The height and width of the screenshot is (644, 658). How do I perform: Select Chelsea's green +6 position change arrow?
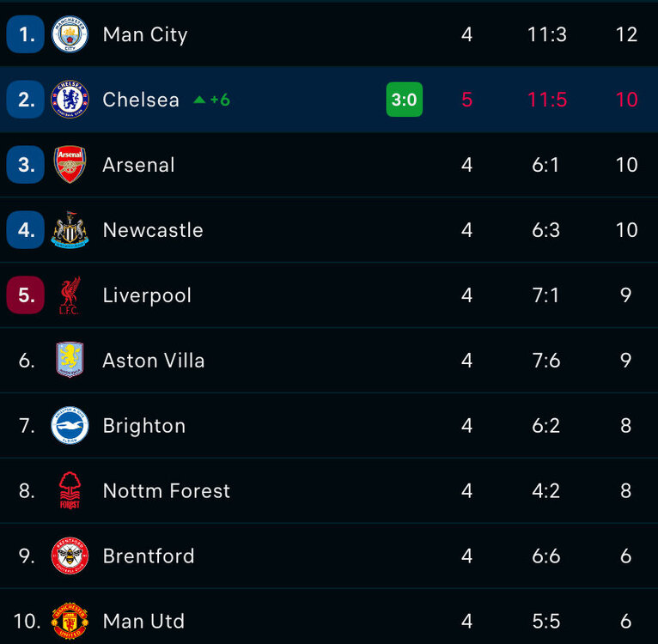click(x=211, y=100)
